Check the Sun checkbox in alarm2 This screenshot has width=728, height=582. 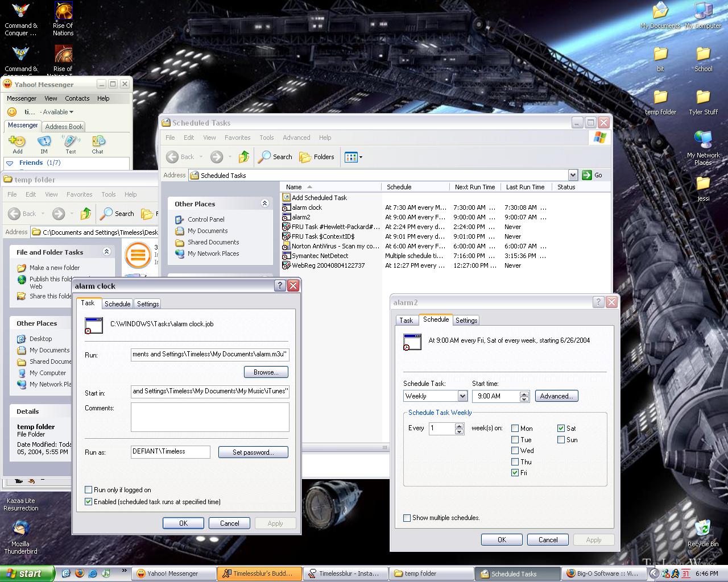561,440
